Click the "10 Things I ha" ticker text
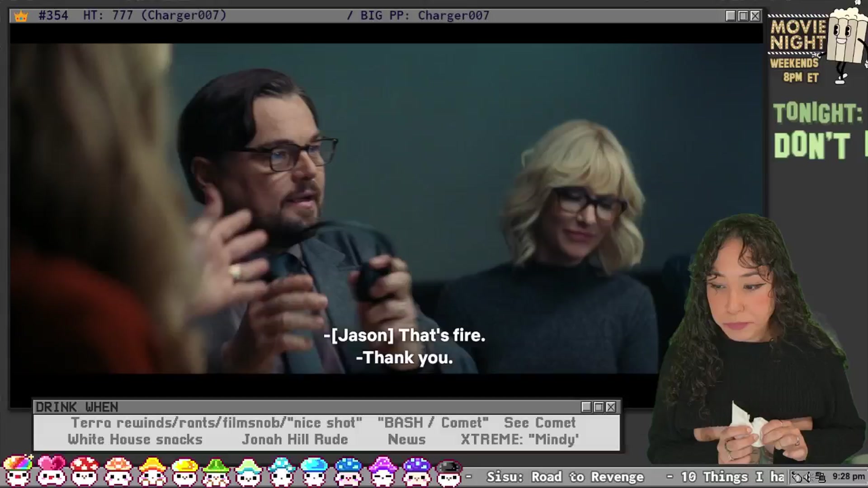The width and height of the screenshot is (868, 488). click(x=732, y=477)
